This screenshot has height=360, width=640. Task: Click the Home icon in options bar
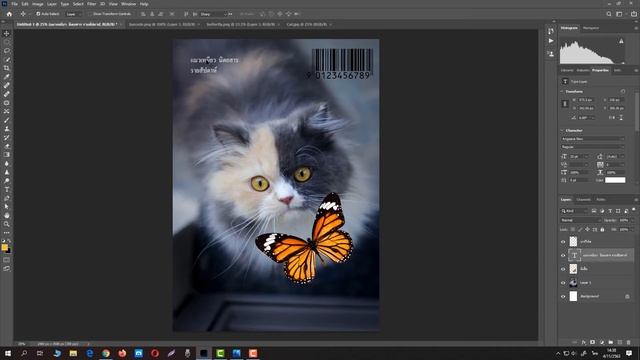point(9,14)
